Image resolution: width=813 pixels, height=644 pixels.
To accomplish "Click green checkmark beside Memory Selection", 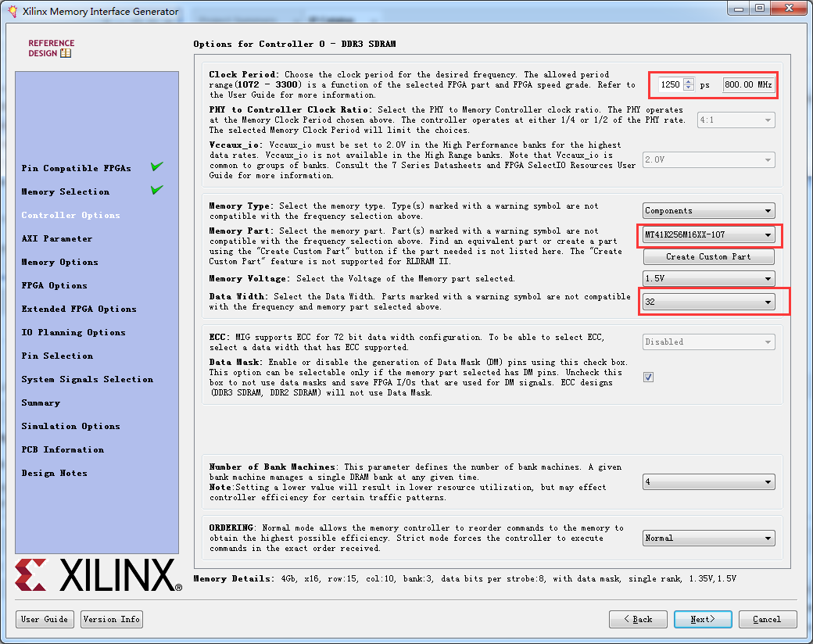I will click(157, 190).
